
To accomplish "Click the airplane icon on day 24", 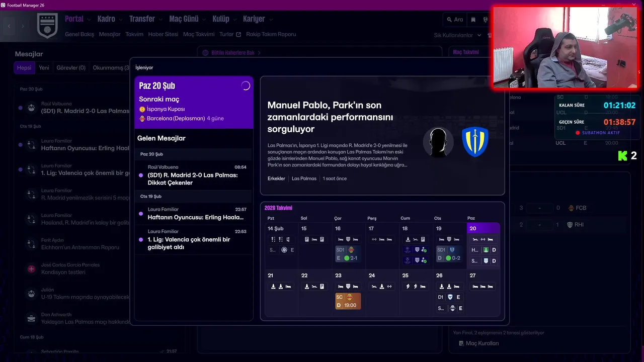I will pyautogui.click(x=374, y=287).
